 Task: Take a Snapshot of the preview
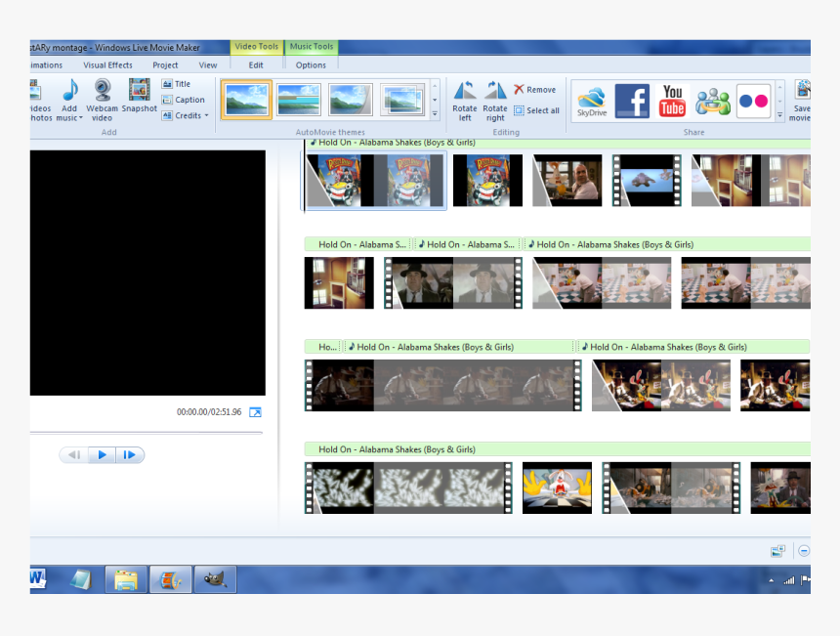tap(140, 96)
